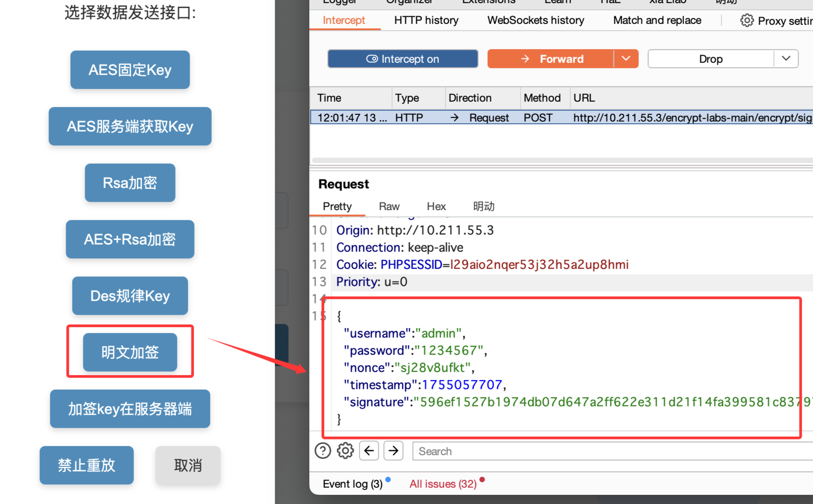813x504 pixels.
Task: Switch request view to Raw
Action: click(389, 207)
